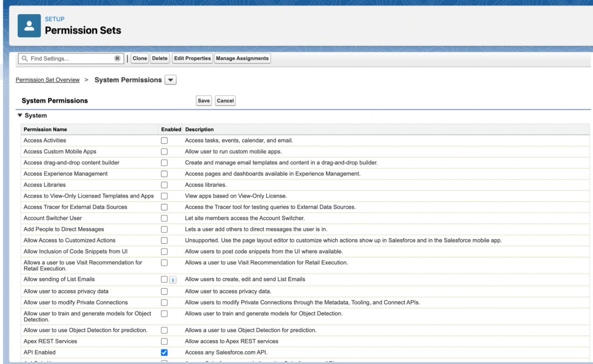Go to Permission Set Overview link

47,80
